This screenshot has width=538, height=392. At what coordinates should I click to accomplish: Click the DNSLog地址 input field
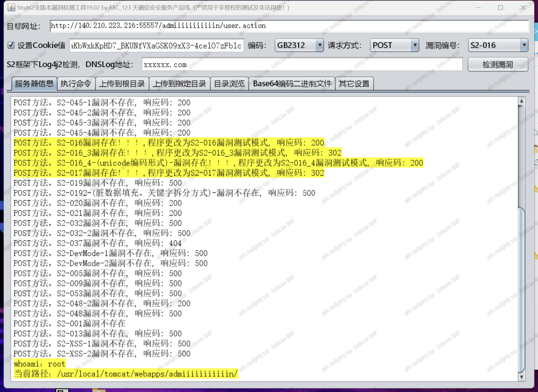click(x=302, y=65)
